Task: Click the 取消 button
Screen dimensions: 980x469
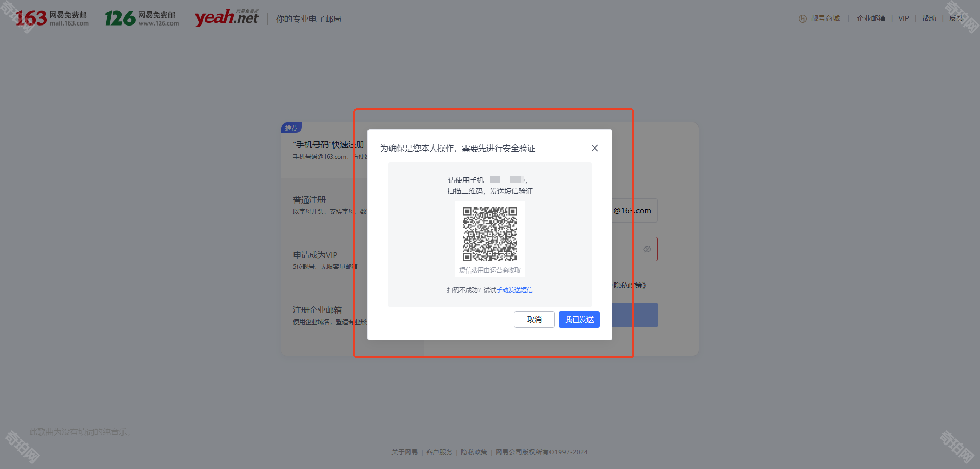Action: pos(534,319)
